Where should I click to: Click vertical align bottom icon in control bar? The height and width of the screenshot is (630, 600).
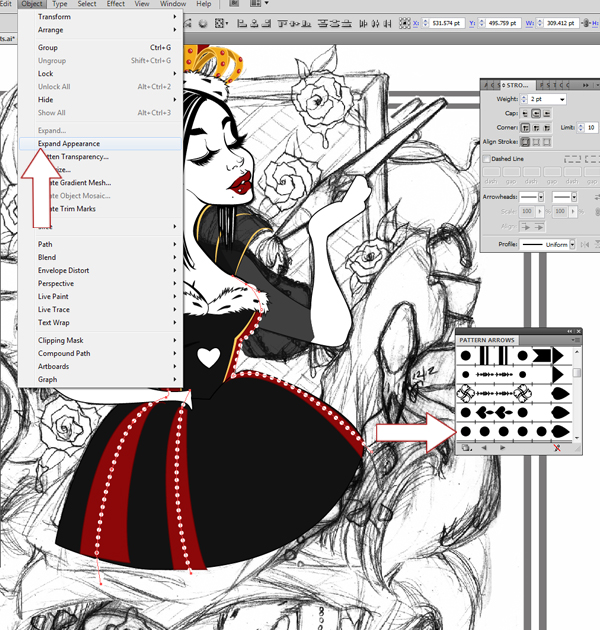coord(307,23)
